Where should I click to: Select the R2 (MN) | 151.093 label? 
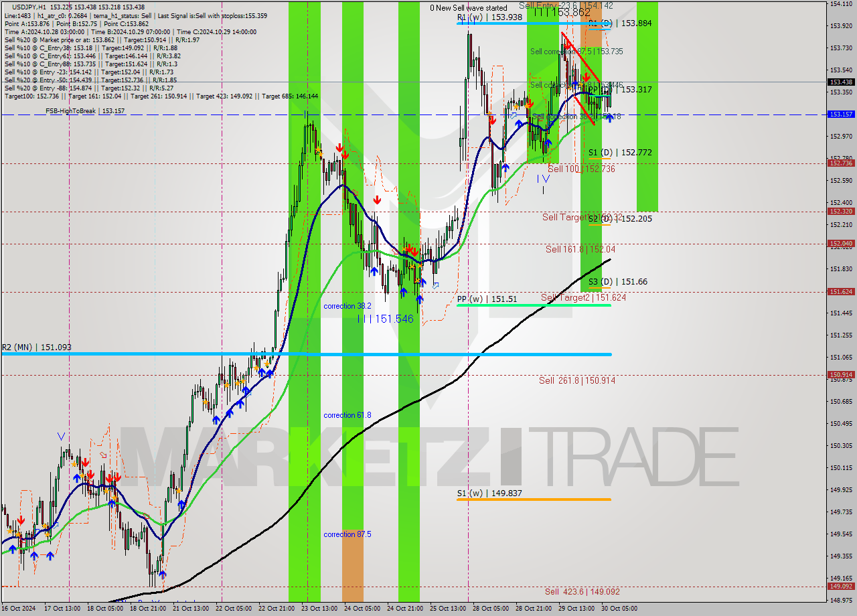pyautogui.click(x=36, y=348)
